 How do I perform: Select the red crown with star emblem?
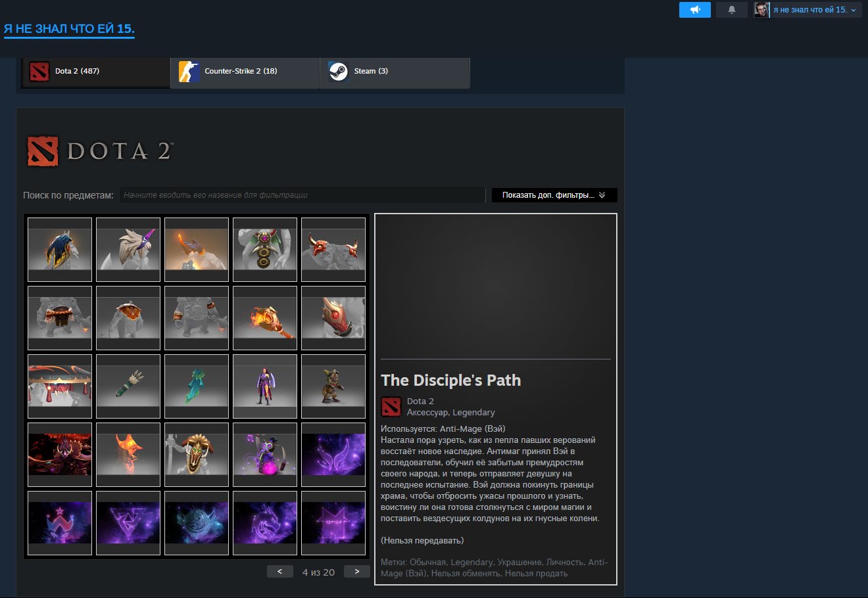pos(60,523)
